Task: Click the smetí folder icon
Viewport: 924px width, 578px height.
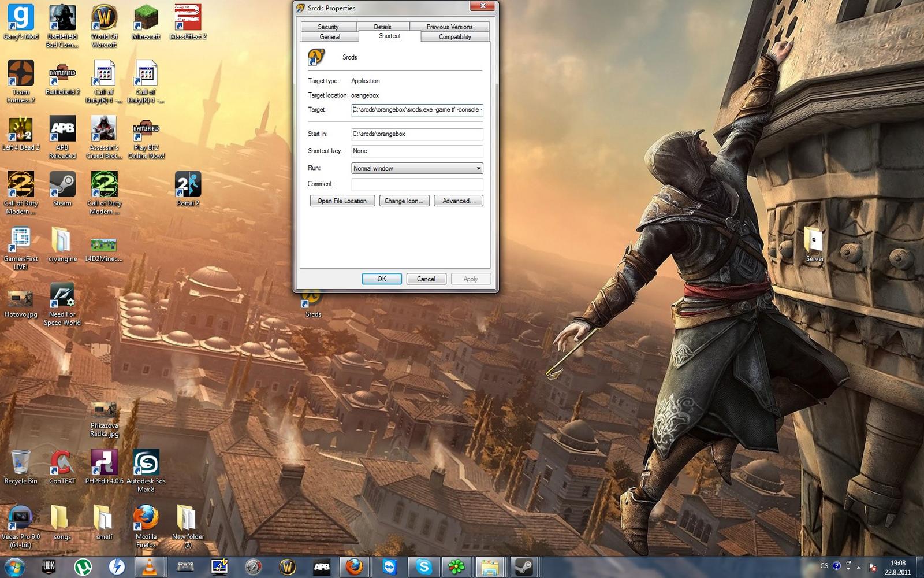Action: tap(104, 523)
